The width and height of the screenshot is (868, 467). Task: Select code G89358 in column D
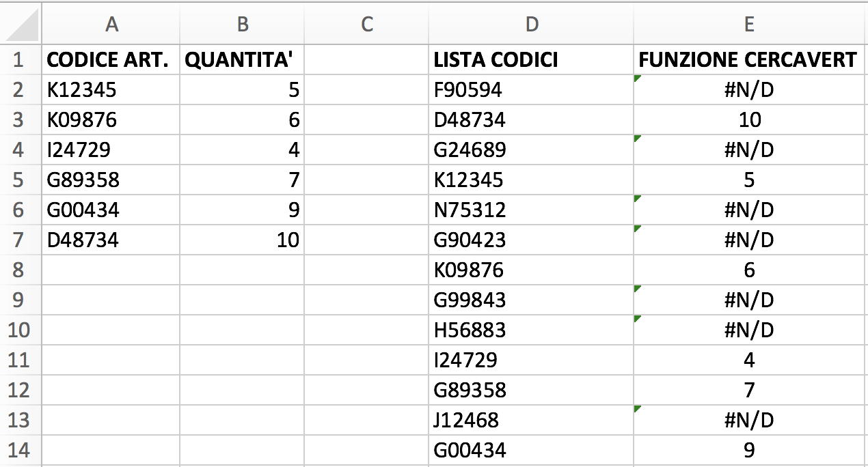pyautogui.click(x=532, y=391)
